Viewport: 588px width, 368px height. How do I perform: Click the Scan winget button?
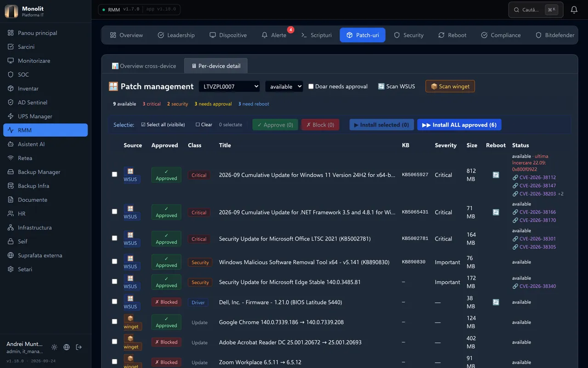coord(450,86)
